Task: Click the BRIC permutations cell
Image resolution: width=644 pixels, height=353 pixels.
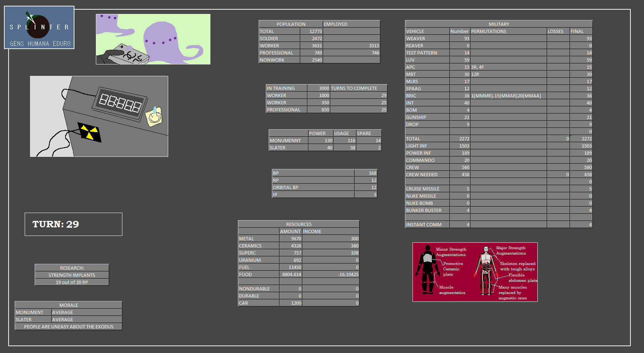Action: [x=508, y=96]
